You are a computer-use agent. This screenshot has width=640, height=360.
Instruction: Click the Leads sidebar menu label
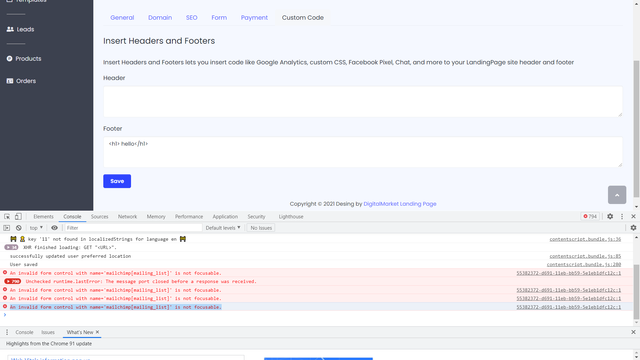point(25,29)
